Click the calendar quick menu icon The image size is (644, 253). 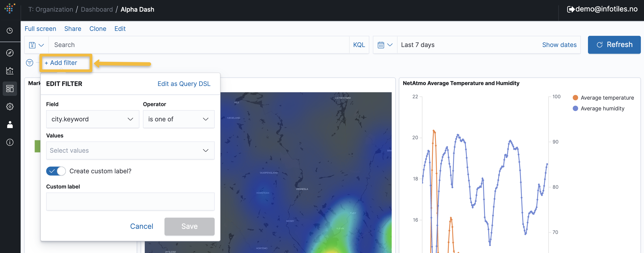point(381,45)
